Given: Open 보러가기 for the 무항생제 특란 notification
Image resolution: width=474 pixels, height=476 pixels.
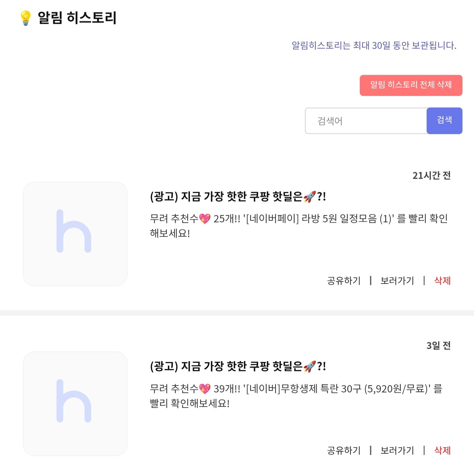Looking at the screenshot, I should coord(397,450).
